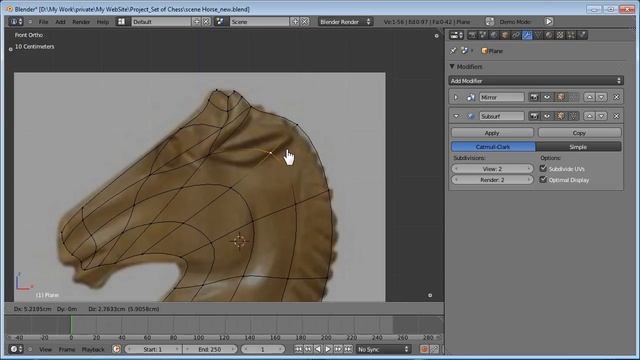Apply the Subsurf modifier
The image size is (640, 360).
tap(492, 133)
